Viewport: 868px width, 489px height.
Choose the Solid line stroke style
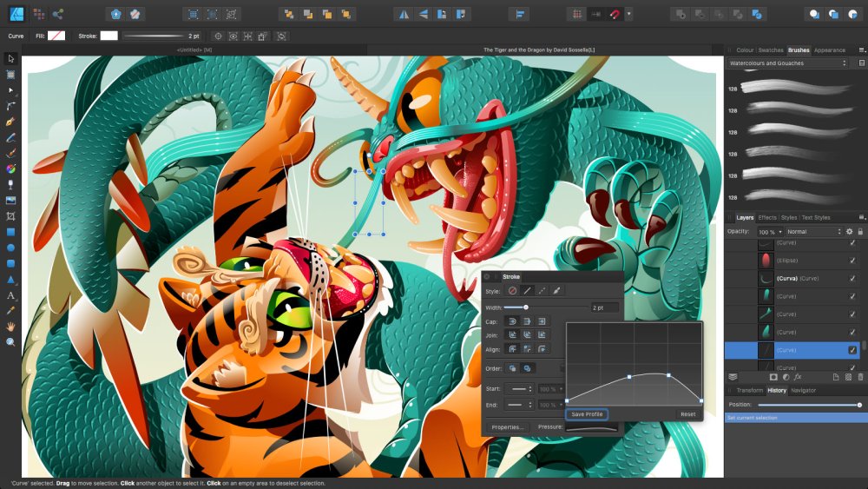click(527, 291)
